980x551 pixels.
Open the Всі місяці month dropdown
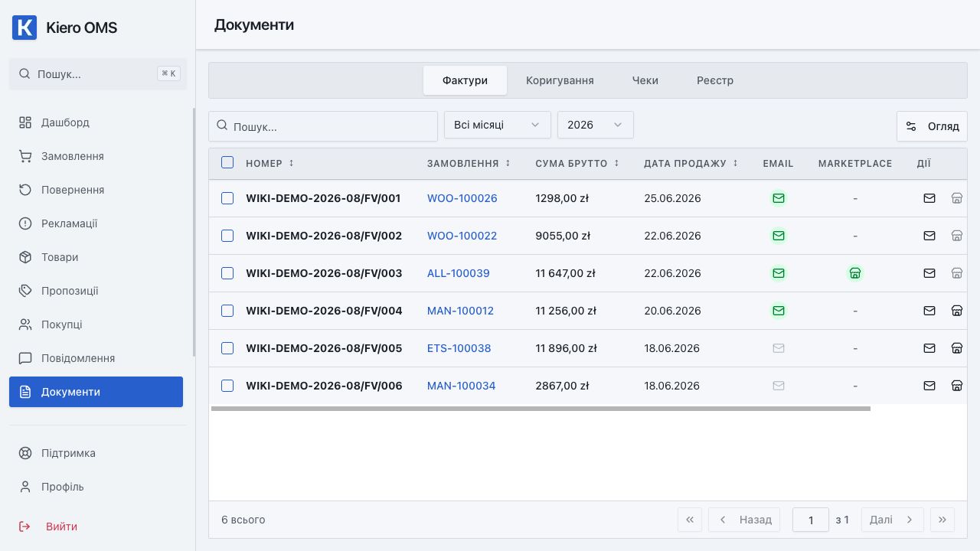[x=498, y=125]
